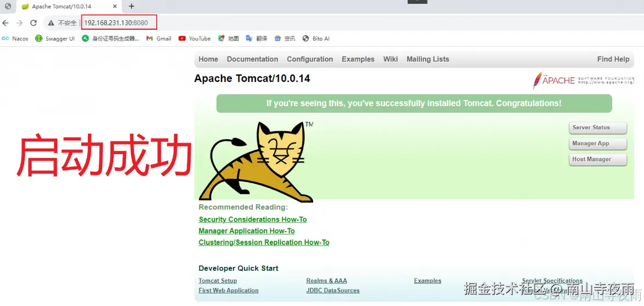Open the Bito AI bookmark
Viewport: 644px width, 306px height.
(x=316, y=39)
